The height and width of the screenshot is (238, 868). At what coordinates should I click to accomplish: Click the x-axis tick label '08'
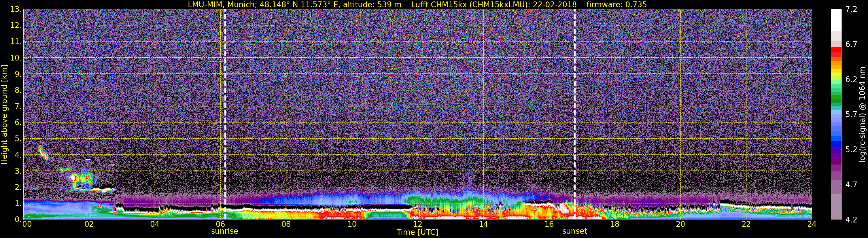286,224
